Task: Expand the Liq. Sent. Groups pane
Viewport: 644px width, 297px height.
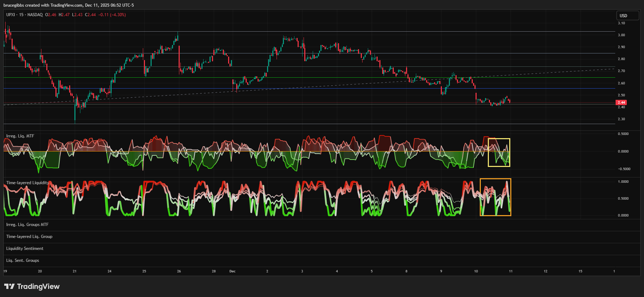Action: coord(23,260)
